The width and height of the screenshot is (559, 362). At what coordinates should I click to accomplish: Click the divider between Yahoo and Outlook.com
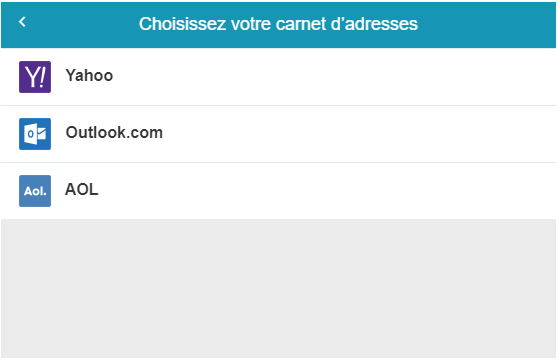278,106
